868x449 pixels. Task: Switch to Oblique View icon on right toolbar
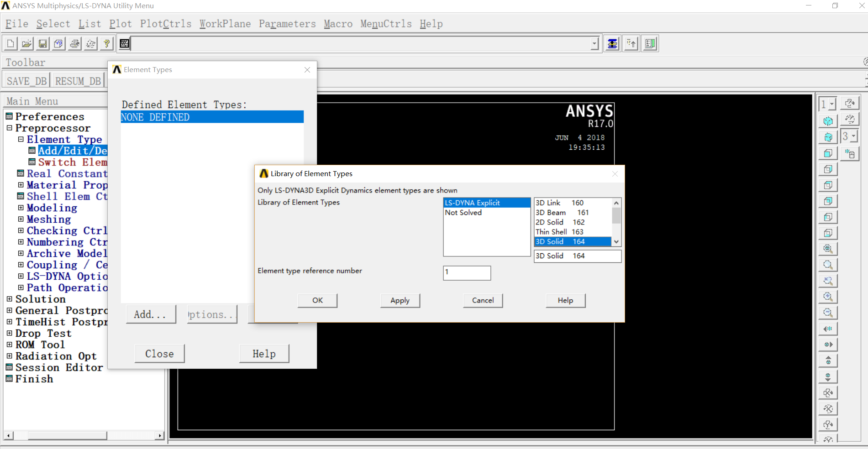tap(828, 137)
